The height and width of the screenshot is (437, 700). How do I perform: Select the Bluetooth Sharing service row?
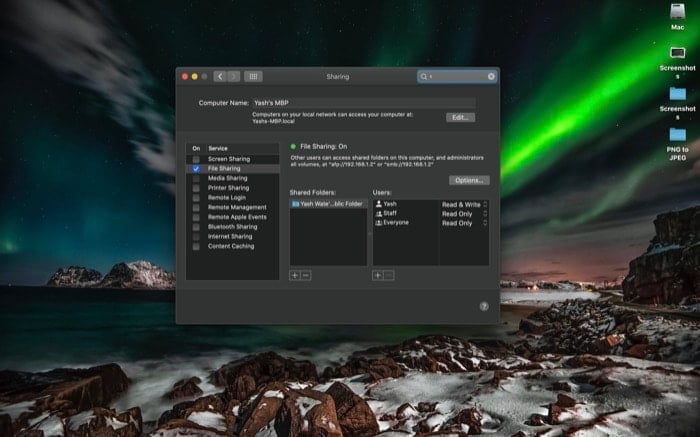233,227
